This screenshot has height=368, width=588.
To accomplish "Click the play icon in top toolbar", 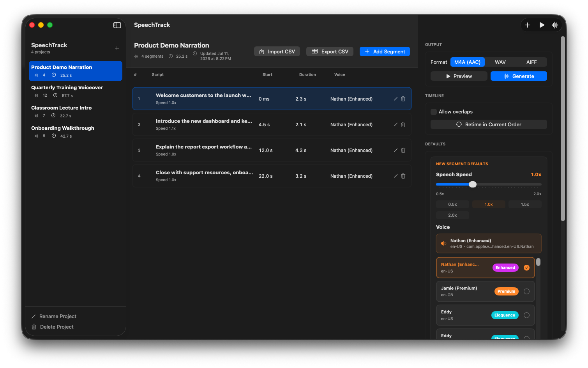I will tap(542, 25).
